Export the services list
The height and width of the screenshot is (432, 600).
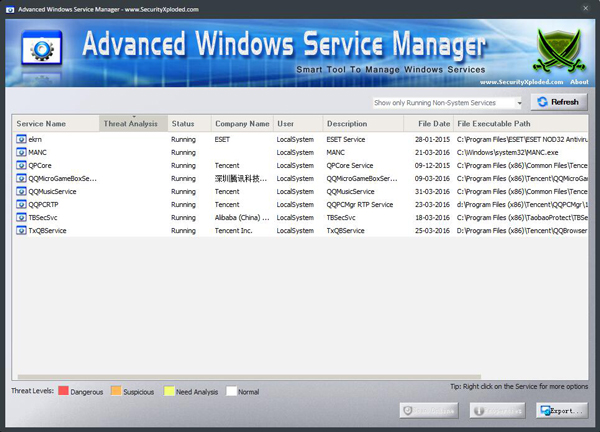[562, 411]
